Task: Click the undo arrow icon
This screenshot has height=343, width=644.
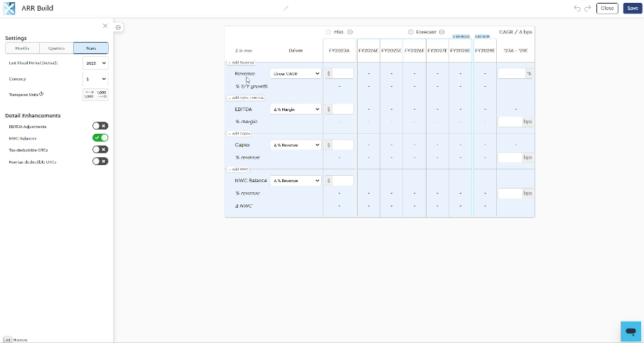Action: click(x=577, y=9)
